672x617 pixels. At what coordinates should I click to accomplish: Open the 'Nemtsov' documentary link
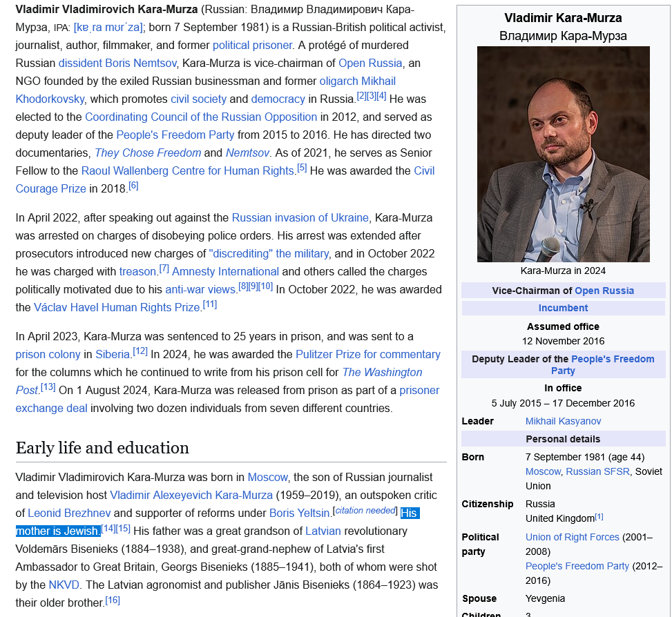pos(248,153)
